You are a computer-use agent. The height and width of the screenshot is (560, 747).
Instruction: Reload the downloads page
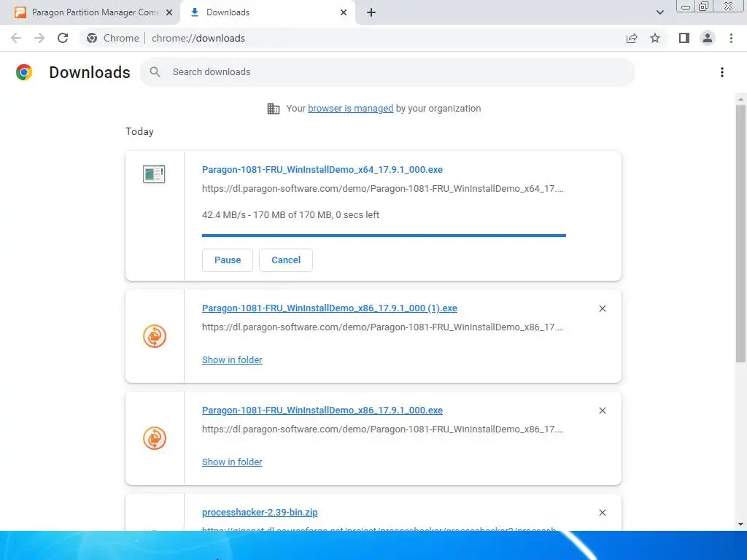point(63,38)
